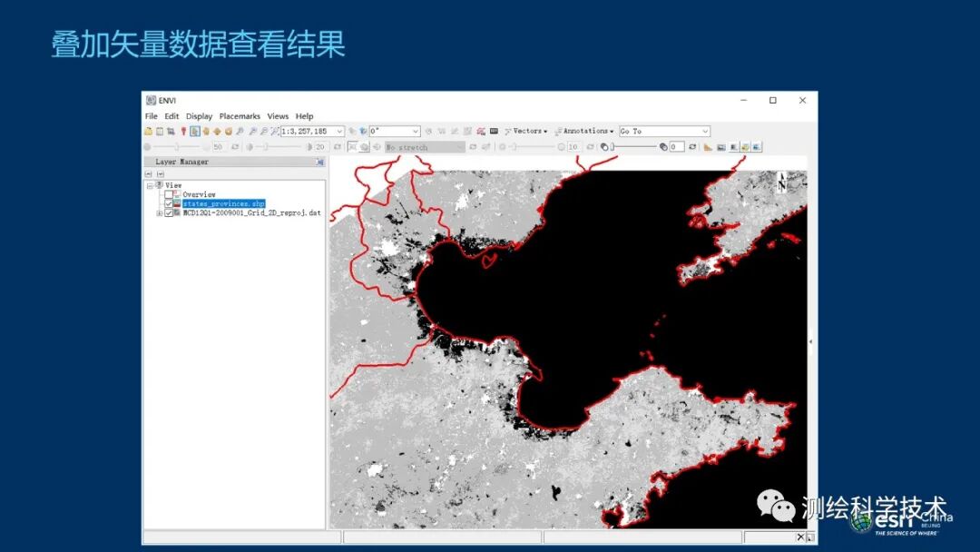This screenshot has height=552, width=980.
Task: Select the states_provinces.shp layer
Action: [x=224, y=203]
